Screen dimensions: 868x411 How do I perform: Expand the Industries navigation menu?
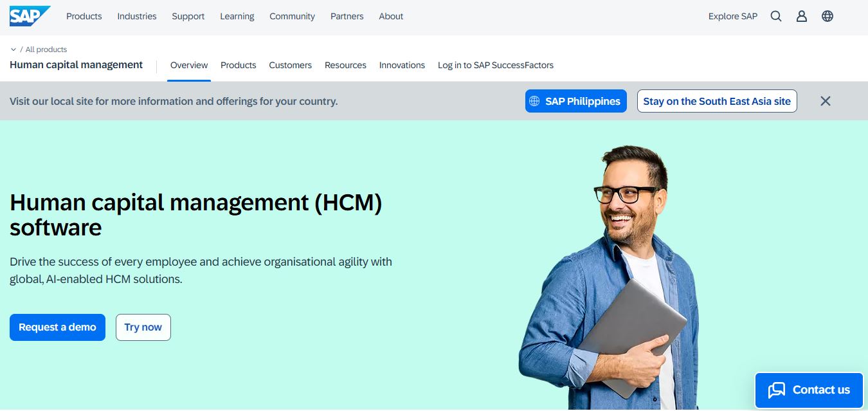[137, 16]
